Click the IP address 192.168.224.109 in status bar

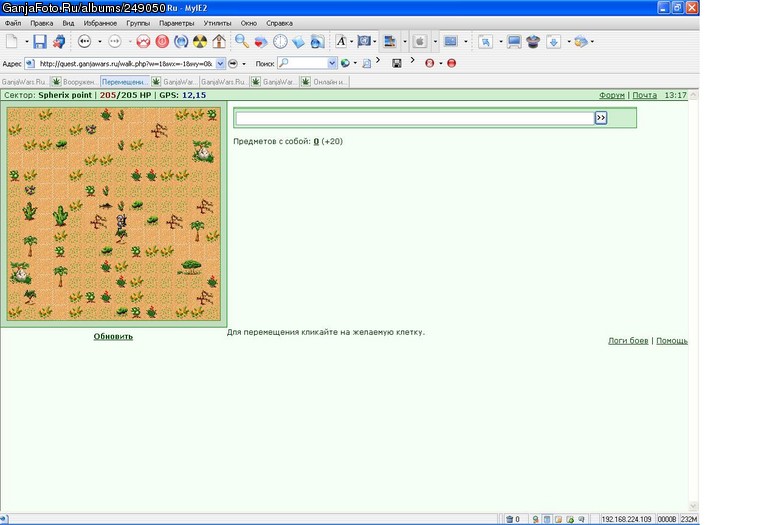[x=626, y=519]
